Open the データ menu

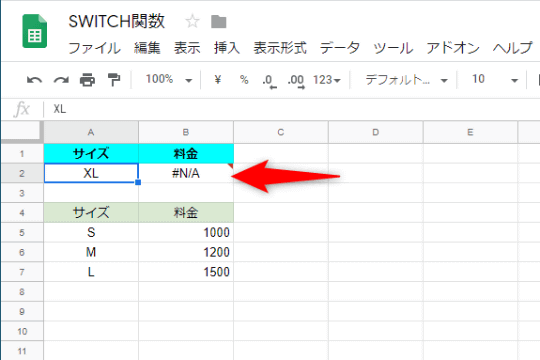pos(340,48)
